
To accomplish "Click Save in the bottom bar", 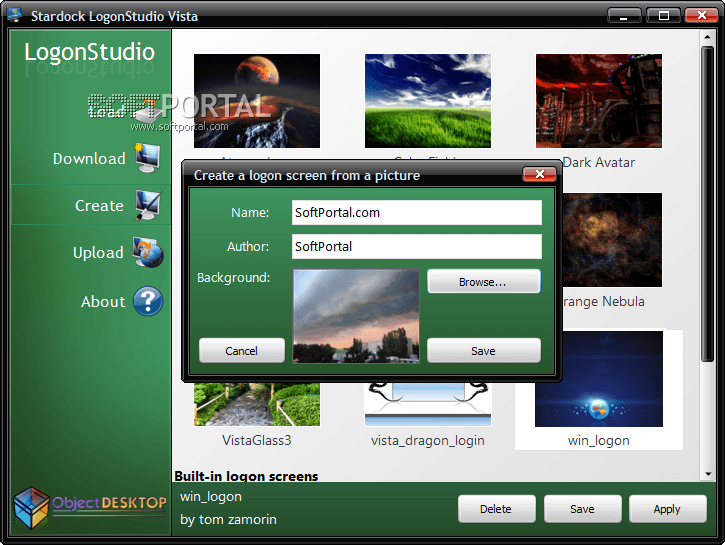I will 583,509.
